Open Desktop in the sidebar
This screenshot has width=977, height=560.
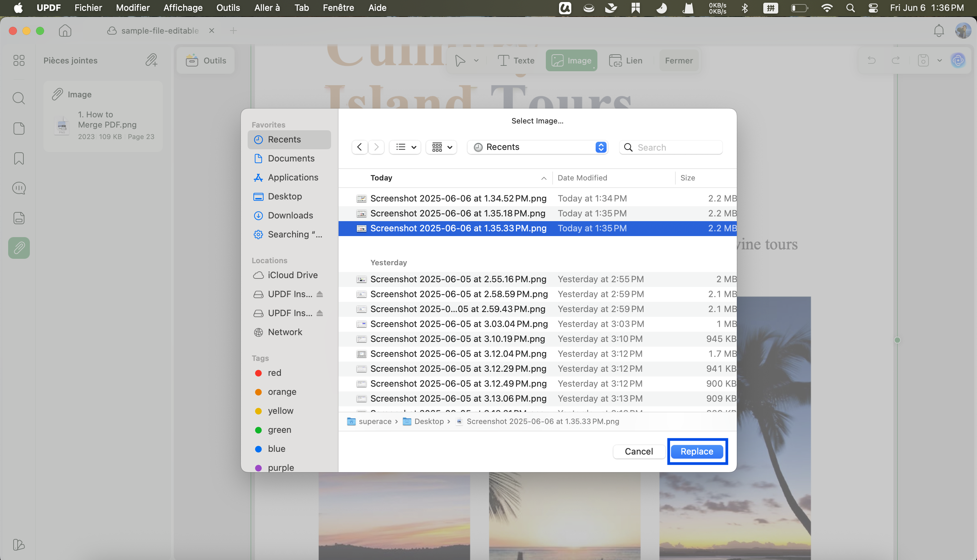289,196
